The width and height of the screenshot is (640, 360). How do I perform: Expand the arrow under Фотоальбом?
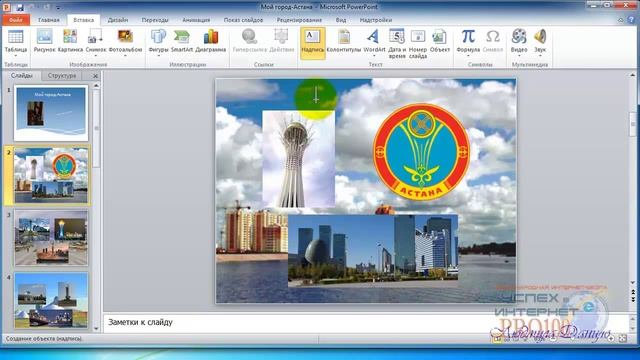(125, 56)
